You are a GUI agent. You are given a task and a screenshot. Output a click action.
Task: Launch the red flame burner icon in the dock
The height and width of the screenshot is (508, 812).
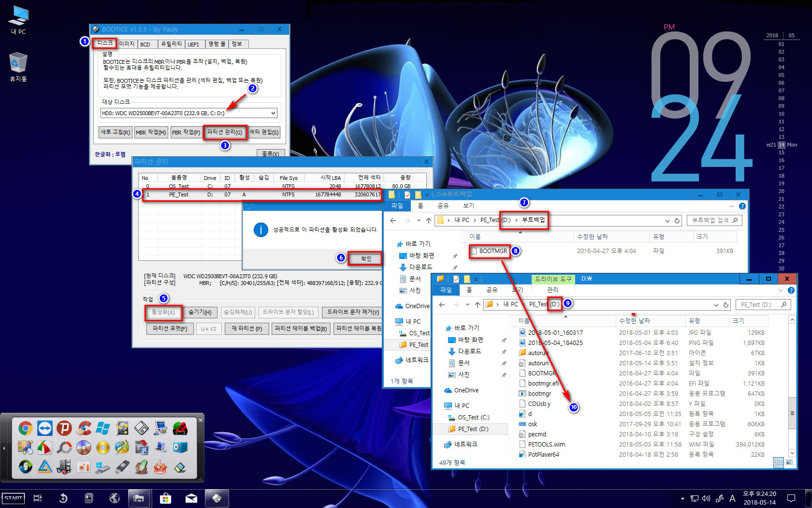coord(161,467)
